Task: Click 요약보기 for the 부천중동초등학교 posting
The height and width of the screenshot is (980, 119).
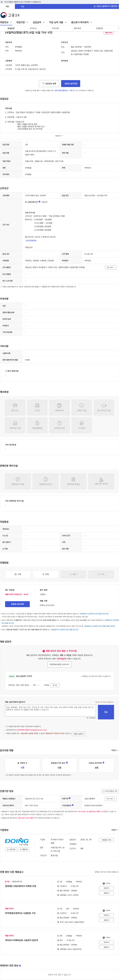Action: point(106,915)
